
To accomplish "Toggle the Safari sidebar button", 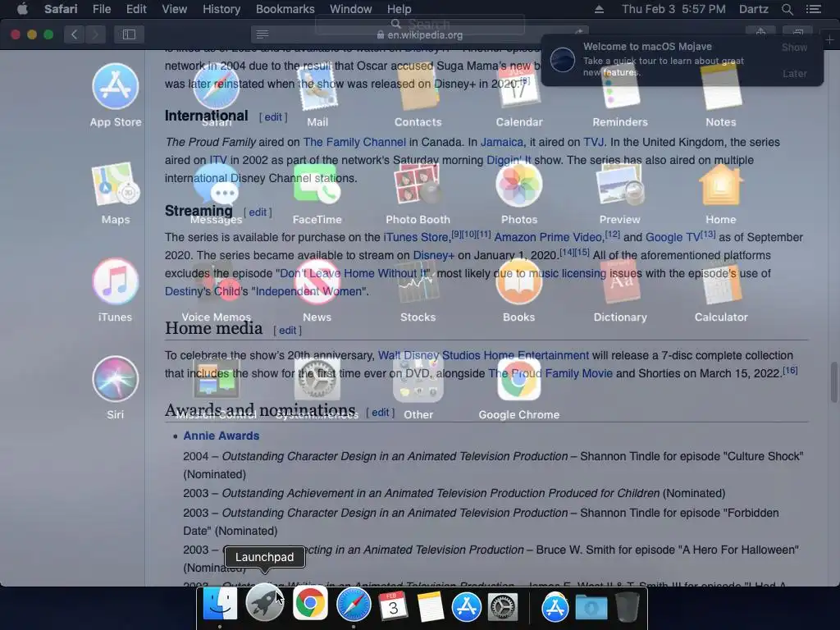I will pyautogui.click(x=129, y=34).
